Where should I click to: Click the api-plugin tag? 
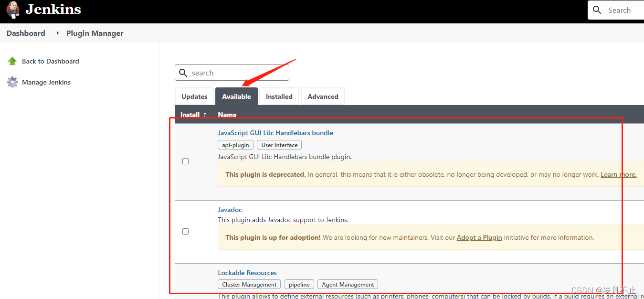pyautogui.click(x=235, y=145)
